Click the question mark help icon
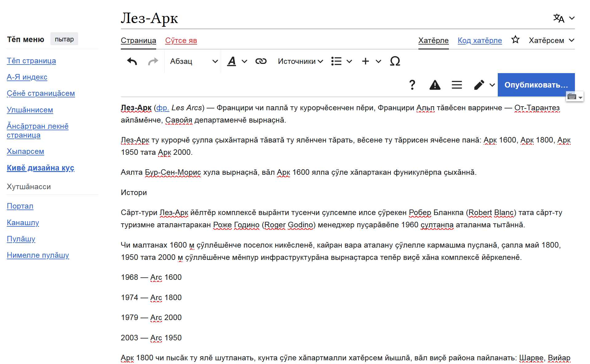 coord(412,85)
